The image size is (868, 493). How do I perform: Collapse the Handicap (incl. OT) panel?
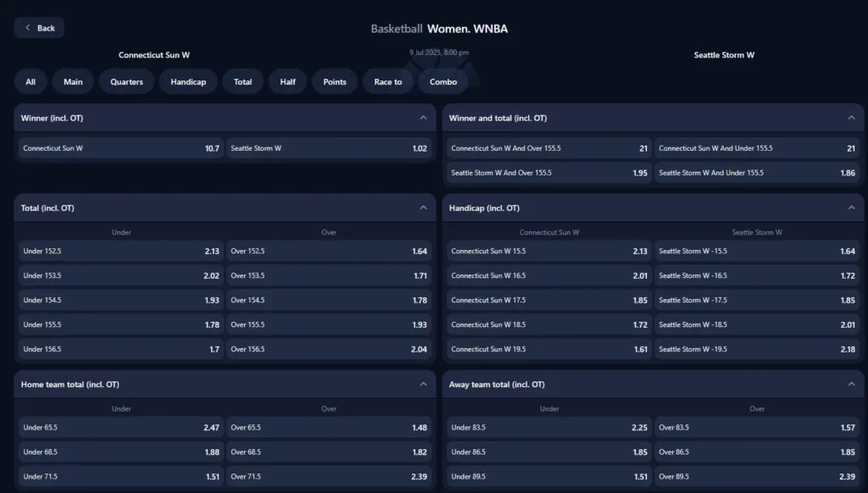click(x=851, y=208)
